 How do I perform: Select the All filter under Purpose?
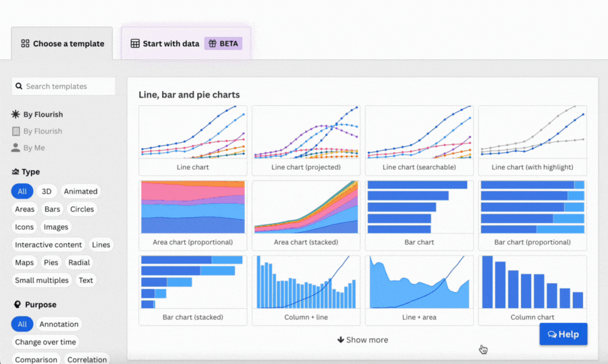(22, 324)
